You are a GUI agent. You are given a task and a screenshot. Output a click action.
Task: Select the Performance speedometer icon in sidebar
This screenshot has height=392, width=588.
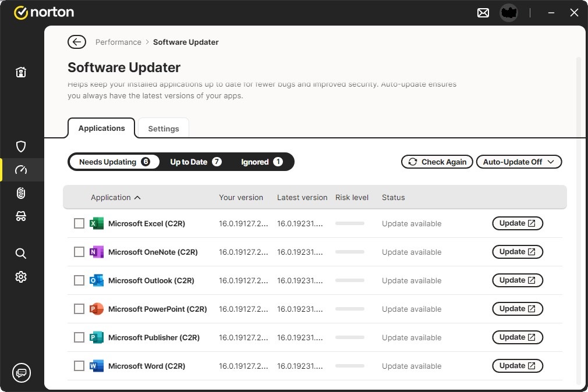(x=21, y=170)
